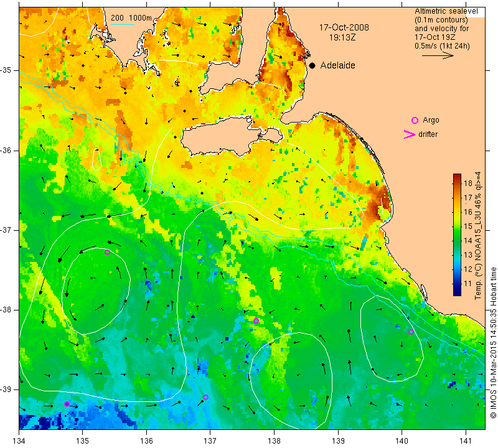Click the Adelaide city label
The height and width of the screenshot is (448, 498).
pos(337,65)
